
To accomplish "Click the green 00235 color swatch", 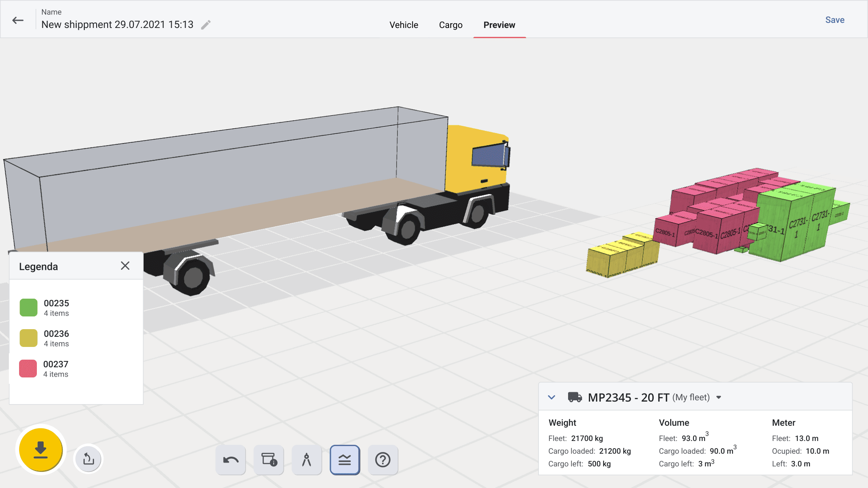I will [x=28, y=308].
